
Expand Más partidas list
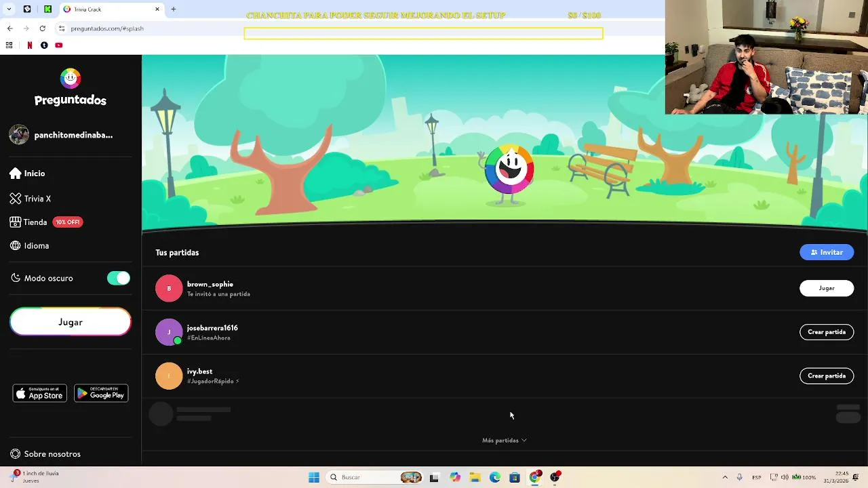[505, 441]
